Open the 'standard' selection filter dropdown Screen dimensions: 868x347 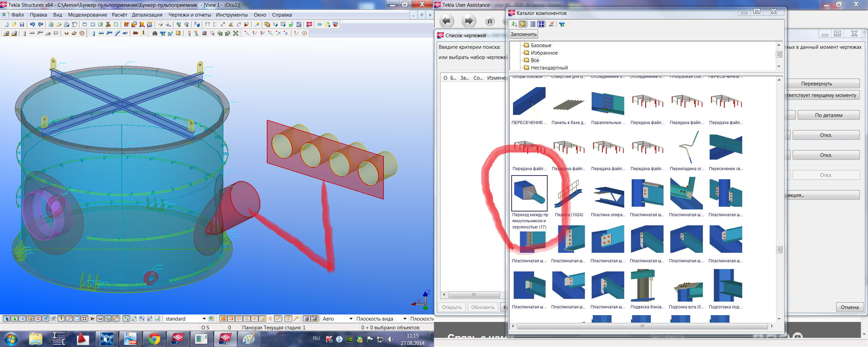pos(204,319)
